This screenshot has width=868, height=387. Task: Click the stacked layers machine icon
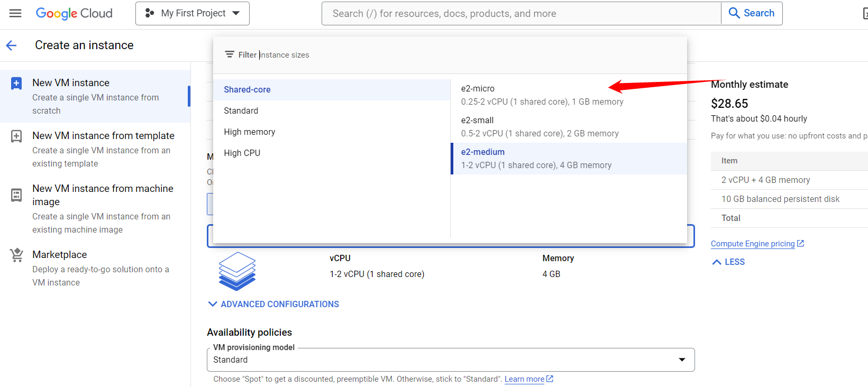click(x=237, y=271)
